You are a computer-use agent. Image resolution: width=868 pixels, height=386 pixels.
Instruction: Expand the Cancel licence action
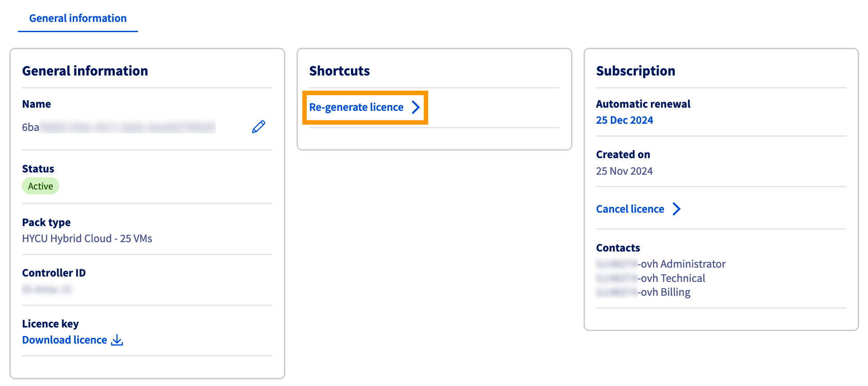click(630, 209)
